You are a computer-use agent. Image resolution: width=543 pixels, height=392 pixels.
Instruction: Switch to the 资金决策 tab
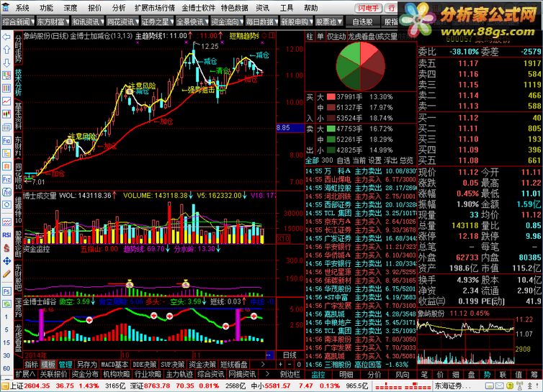coord(202,365)
